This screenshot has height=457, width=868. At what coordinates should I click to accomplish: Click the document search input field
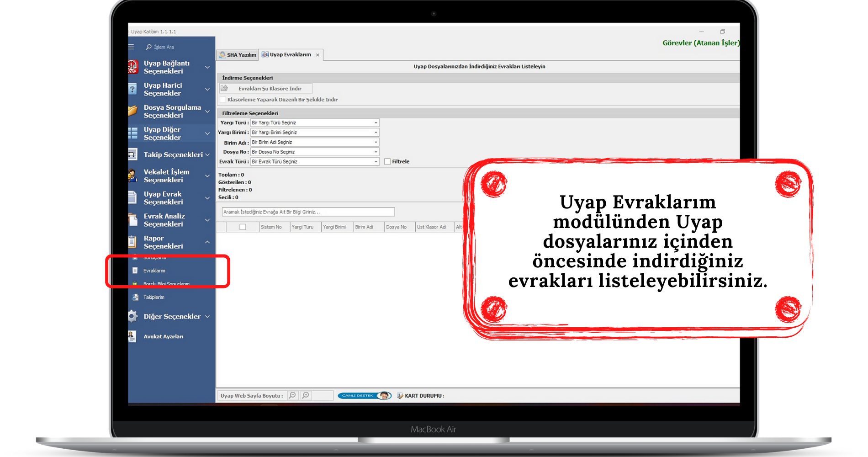(x=308, y=212)
